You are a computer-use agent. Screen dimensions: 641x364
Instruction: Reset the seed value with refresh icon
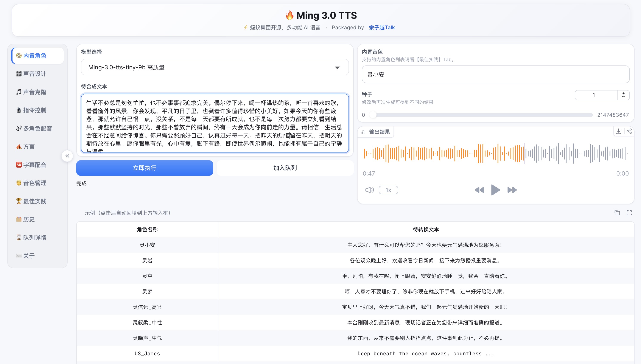pyautogui.click(x=623, y=95)
